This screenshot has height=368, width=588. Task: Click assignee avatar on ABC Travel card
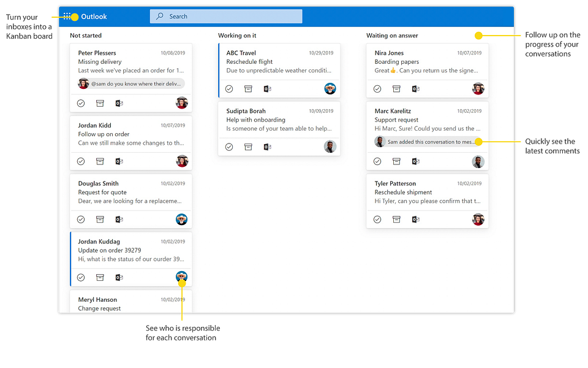pos(330,88)
